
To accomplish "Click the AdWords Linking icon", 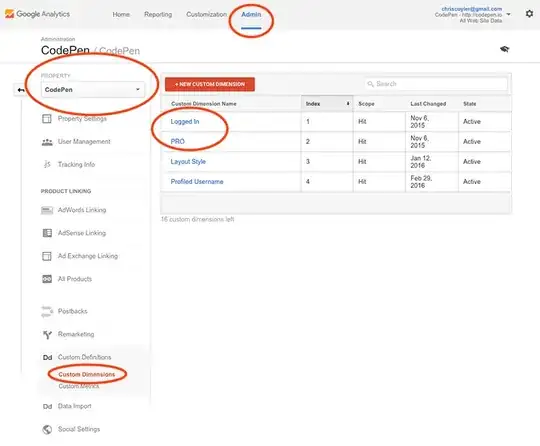I will click(x=47, y=210).
